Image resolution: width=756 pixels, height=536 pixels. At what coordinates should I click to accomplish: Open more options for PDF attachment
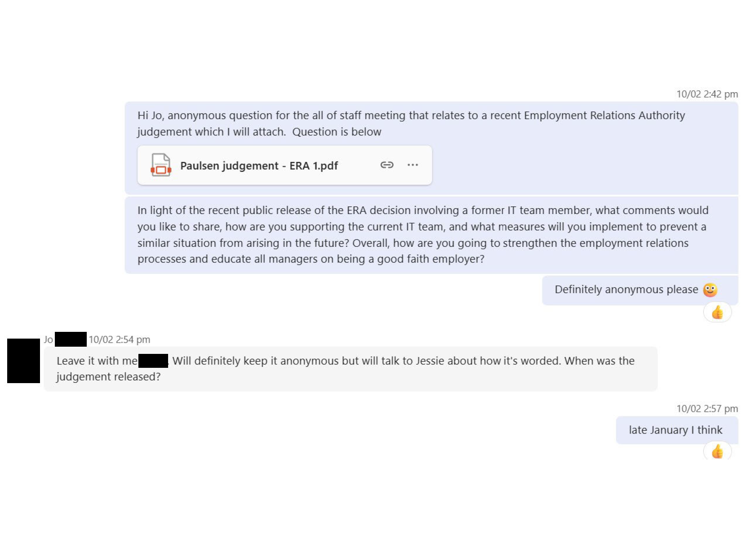(413, 165)
